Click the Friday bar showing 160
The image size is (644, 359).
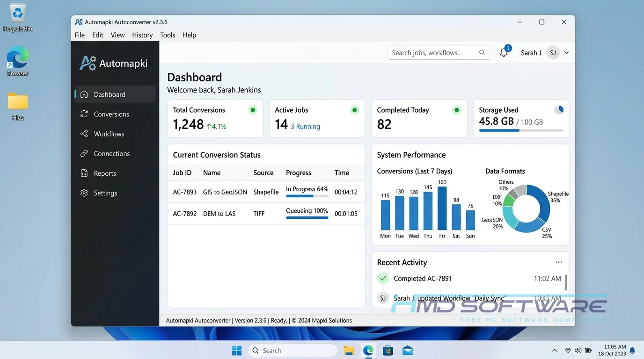coord(442,208)
